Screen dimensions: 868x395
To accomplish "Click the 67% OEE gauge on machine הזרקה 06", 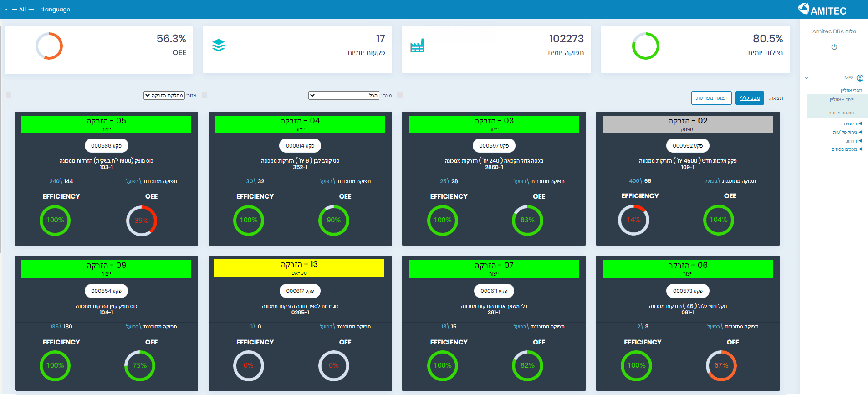I will (721, 365).
